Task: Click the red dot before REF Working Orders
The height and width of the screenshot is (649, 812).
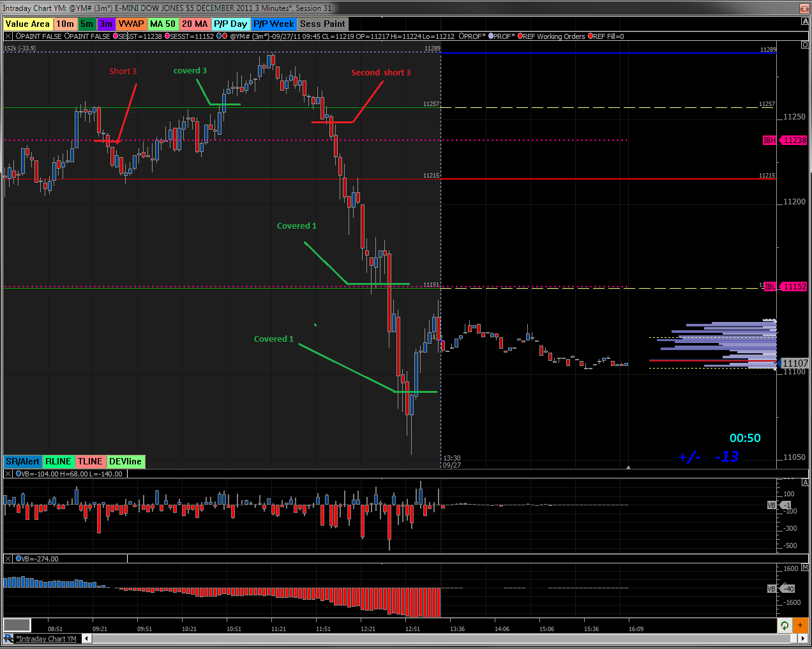Action: tap(520, 36)
